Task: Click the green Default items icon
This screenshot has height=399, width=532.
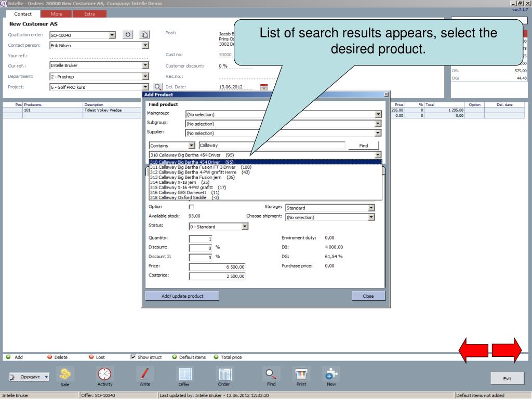Action: pos(175,357)
